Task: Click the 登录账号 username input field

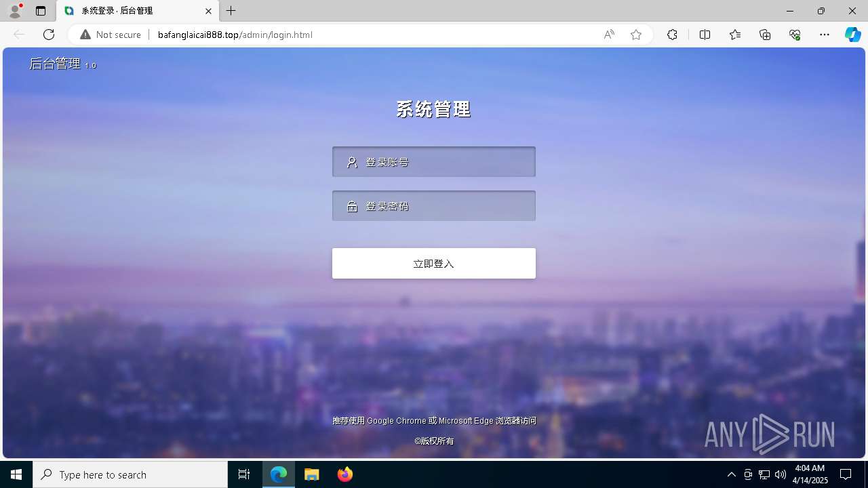Action: tap(434, 162)
